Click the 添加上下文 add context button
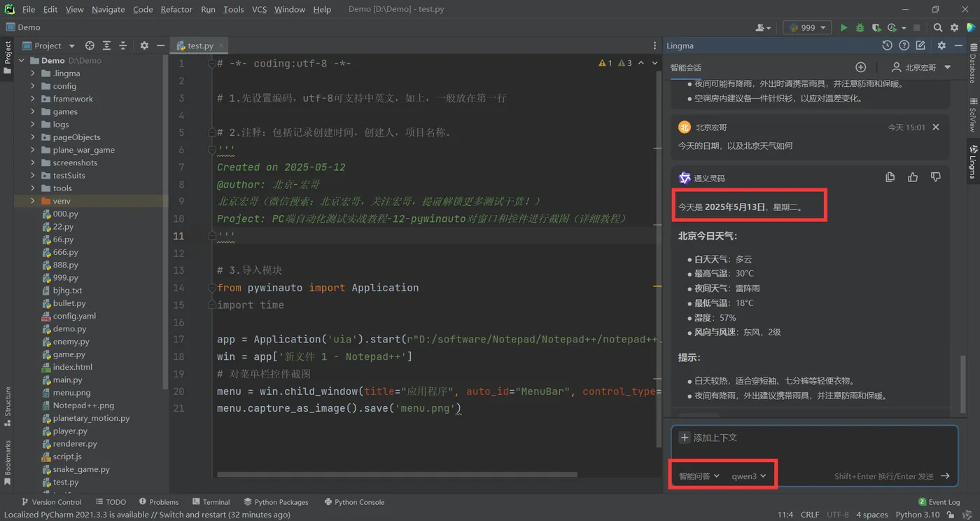 click(708, 438)
